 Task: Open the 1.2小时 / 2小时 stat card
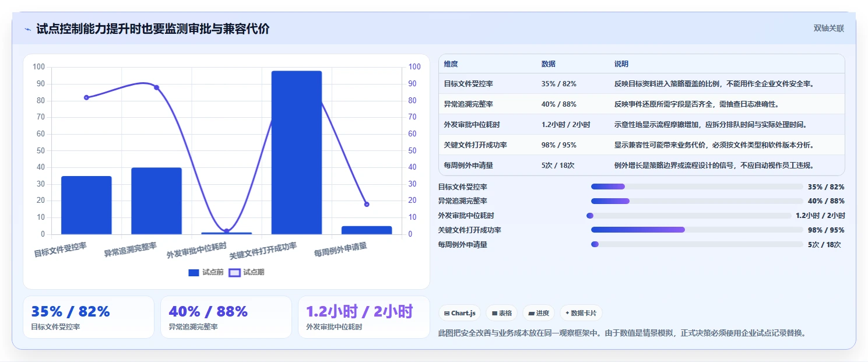(364, 317)
